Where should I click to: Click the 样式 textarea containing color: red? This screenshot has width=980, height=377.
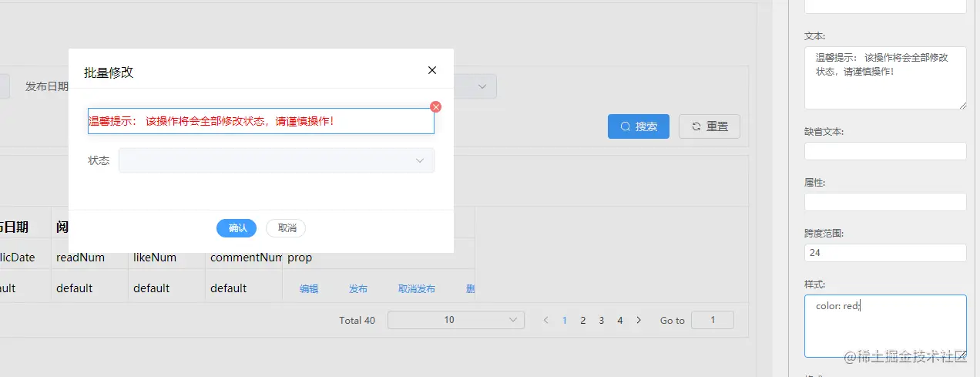(885, 326)
